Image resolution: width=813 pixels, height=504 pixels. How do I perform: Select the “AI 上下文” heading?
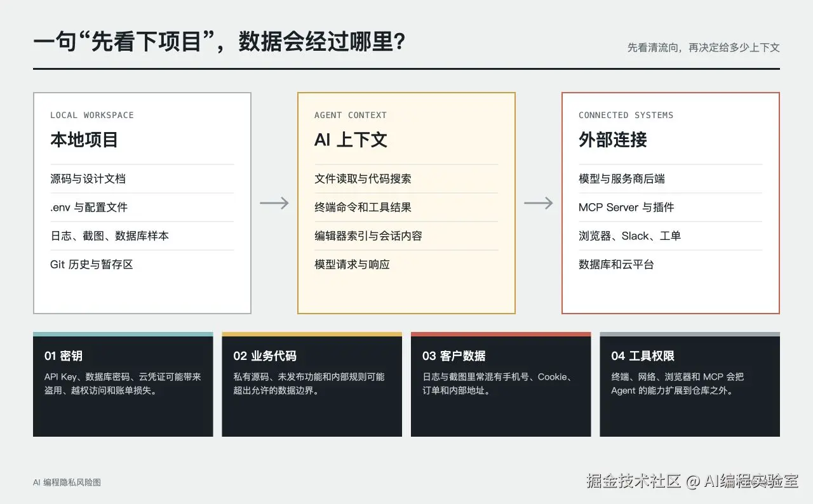(x=351, y=140)
